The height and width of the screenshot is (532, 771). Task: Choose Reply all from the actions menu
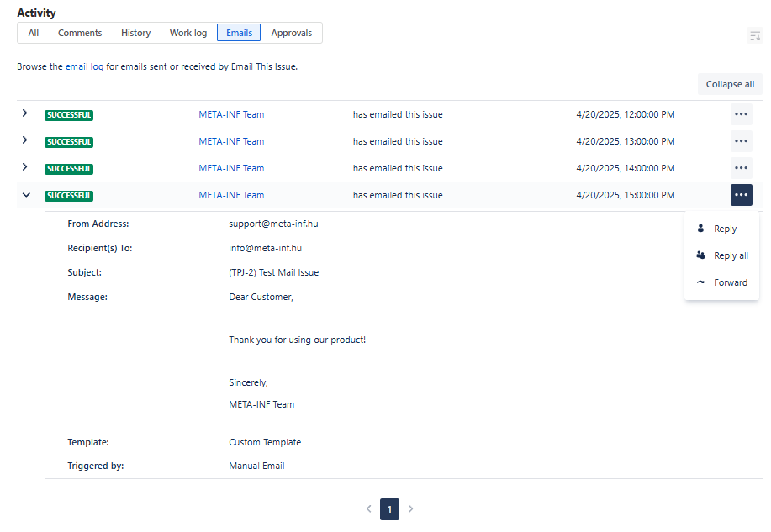click(730, 255)
